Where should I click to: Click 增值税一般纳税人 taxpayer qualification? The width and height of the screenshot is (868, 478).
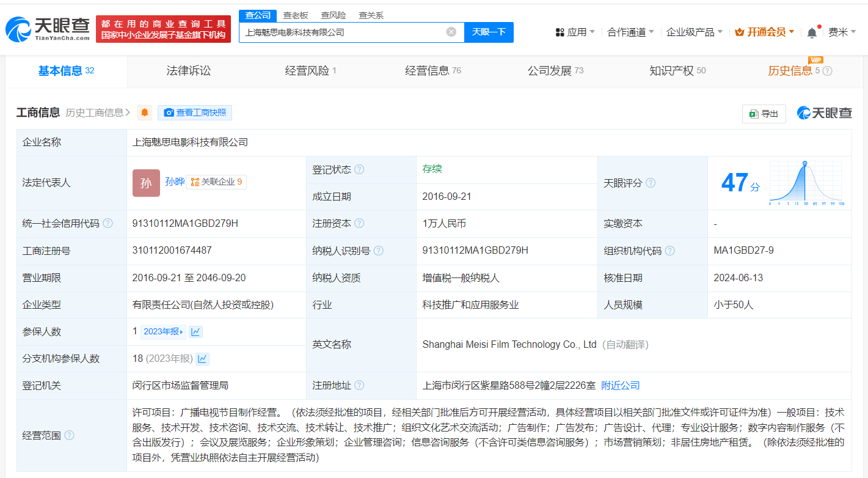(x=461, y=278)
